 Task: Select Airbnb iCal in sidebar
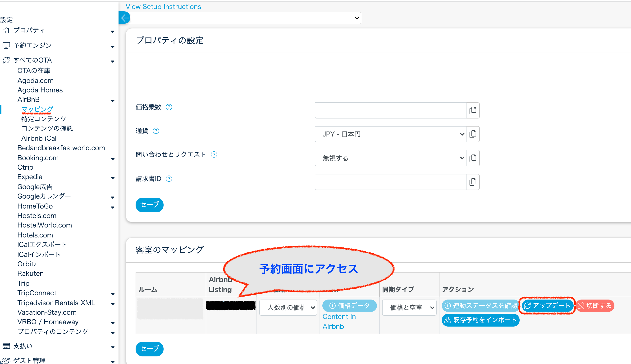coord(39,138)
